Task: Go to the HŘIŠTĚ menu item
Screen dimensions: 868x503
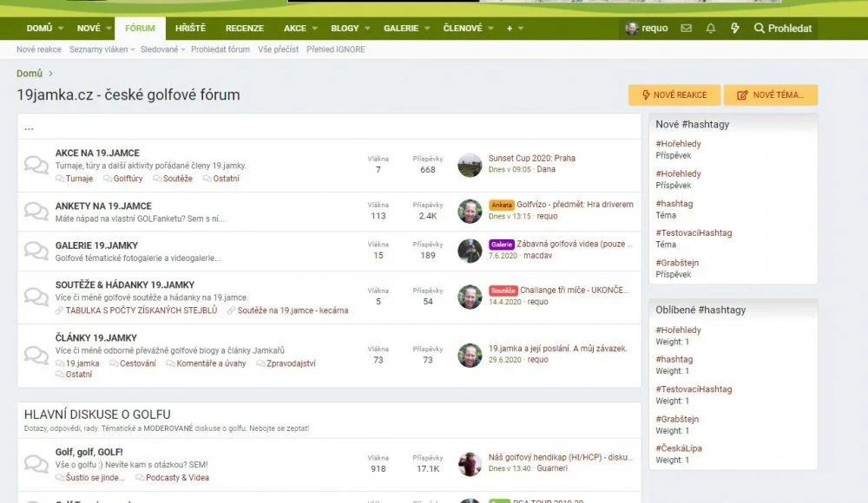Action: pyautogui.click(x=190, y=29)
